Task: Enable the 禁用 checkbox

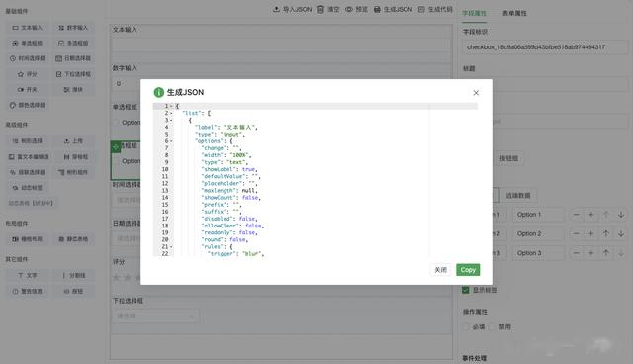Action: pyautogui.click(x=493, y=326)
